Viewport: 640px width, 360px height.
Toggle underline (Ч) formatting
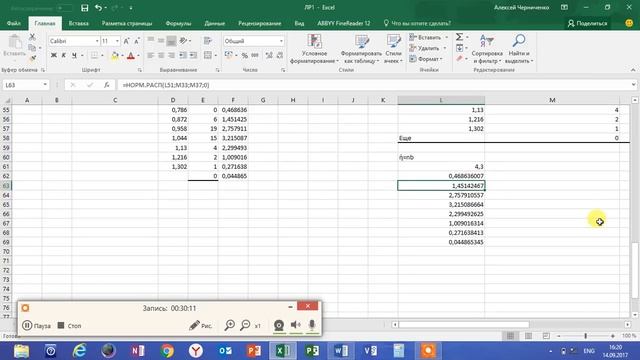tap(74, 55)
